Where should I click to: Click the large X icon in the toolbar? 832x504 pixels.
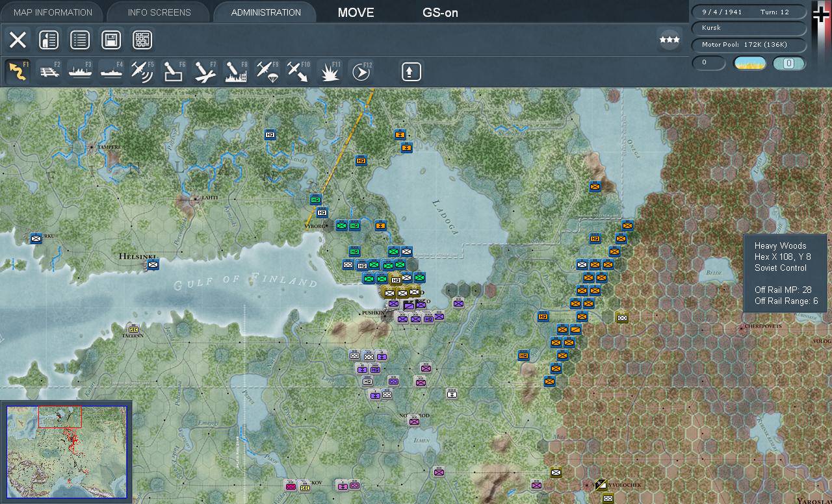point(18,40)
